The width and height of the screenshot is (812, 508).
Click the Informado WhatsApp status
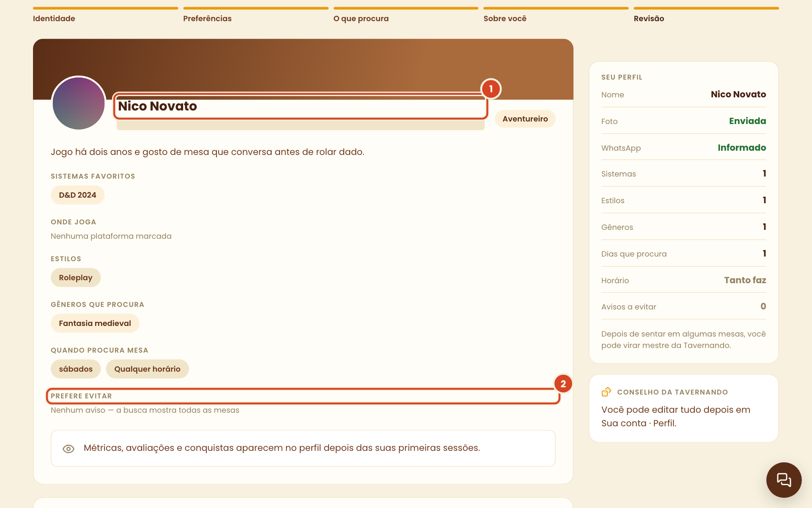(742, 148)
